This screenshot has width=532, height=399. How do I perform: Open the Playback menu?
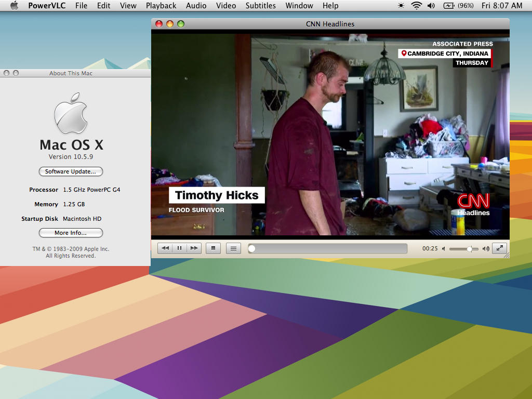(161, 5)
